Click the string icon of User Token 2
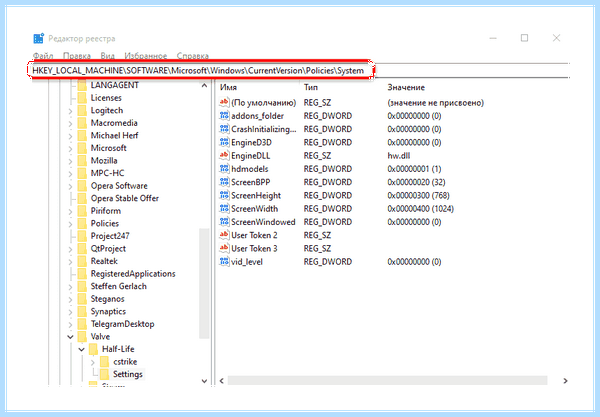The height and width of the screenshot is (417, 600). 224,235
